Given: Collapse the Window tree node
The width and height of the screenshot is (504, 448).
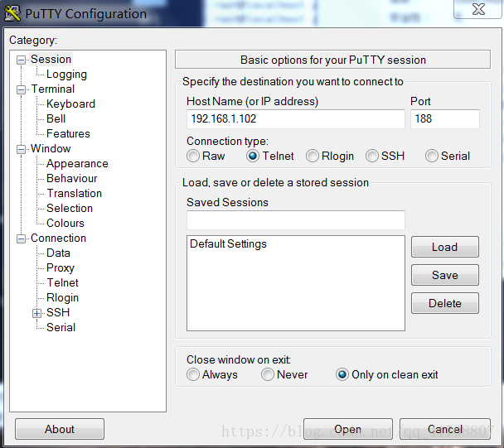Looking at the screenshot, I should click(x=22, y=149).
